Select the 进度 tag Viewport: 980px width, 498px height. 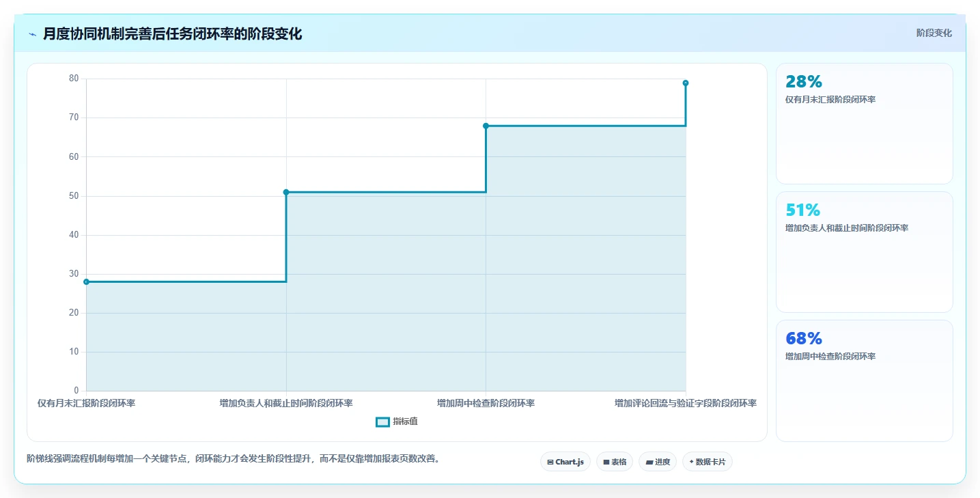658,462
